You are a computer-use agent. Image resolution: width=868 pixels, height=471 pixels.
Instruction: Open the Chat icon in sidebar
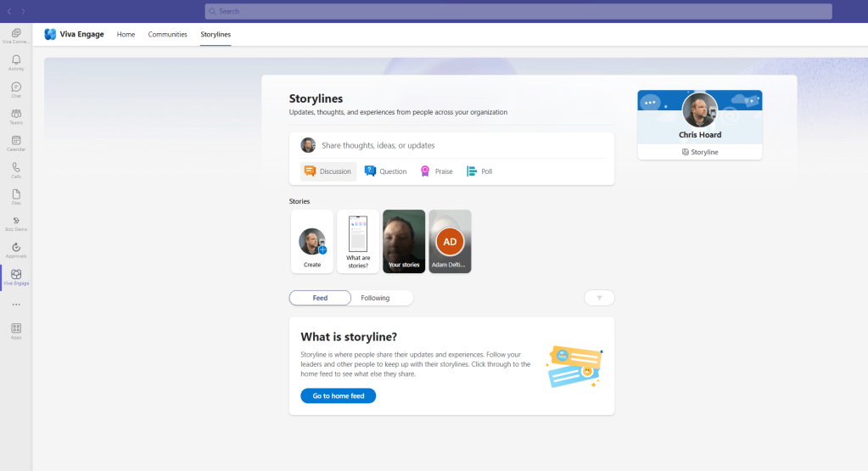pyautogui.click(x=16, y=89)
